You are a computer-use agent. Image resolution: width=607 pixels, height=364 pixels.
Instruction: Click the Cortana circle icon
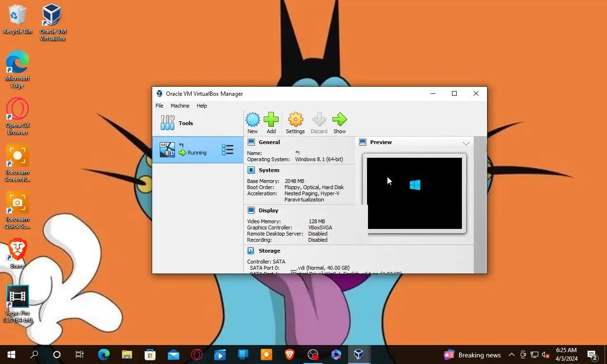pyautogui.click(x=57, y=355)
